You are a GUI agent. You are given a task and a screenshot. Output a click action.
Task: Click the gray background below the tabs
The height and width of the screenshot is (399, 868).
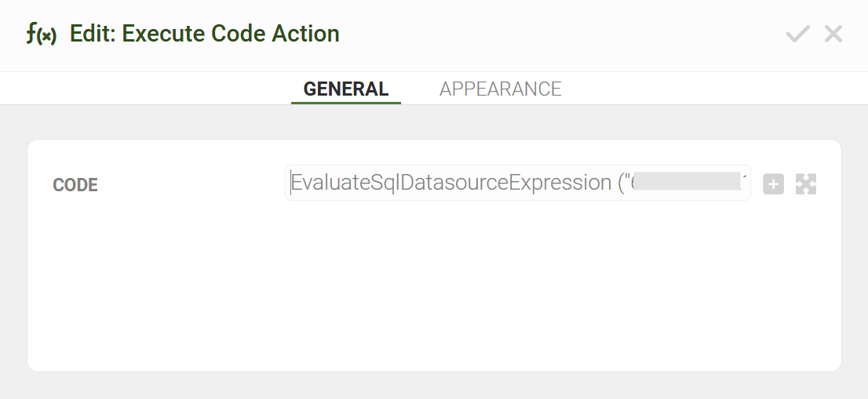(434, 122)
